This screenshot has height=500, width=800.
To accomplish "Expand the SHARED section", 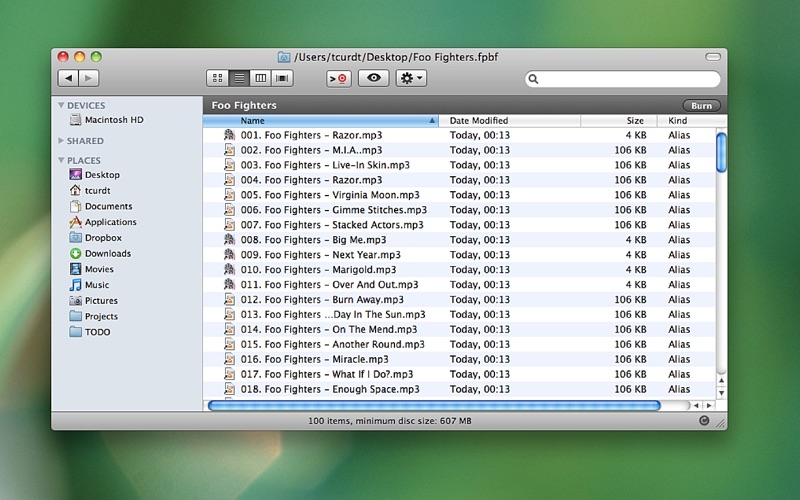I will tap(61, 140).
